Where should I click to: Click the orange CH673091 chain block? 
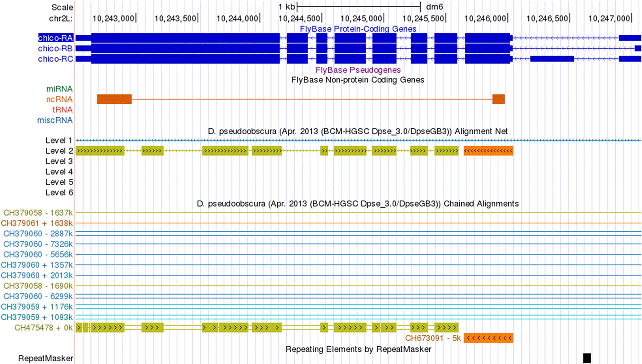488,338
